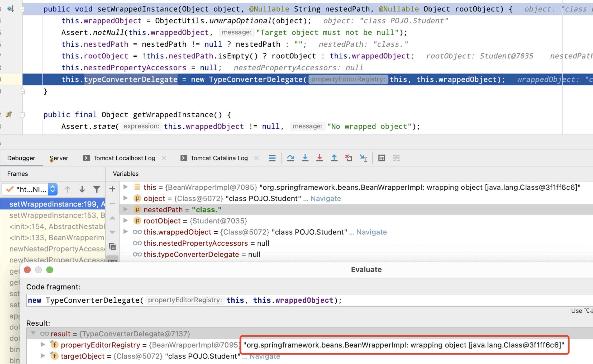Close the Tomcat Catalina Log tab
Viewport: 593px width, 364px height.
[x=257, y=158]
